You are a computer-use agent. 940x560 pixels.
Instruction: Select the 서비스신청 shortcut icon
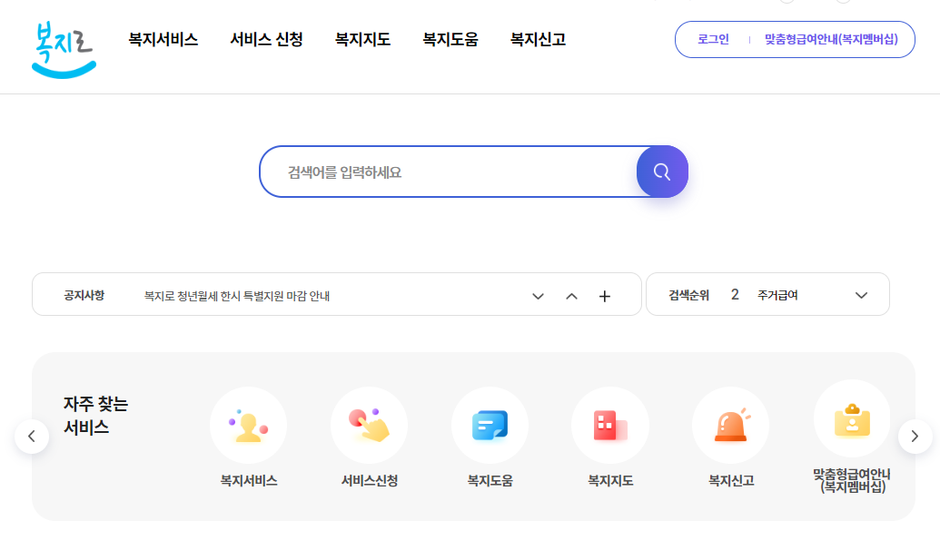coord(369,425)
